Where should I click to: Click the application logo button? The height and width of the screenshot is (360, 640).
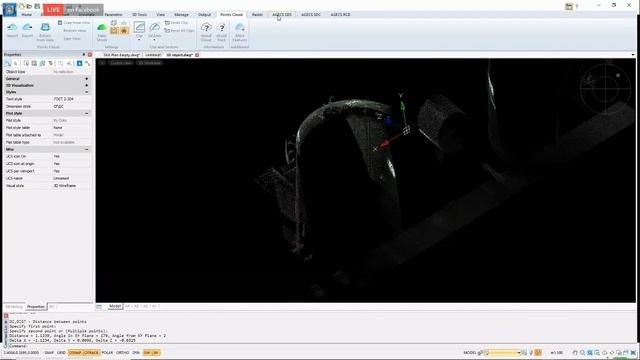(9, 10)
